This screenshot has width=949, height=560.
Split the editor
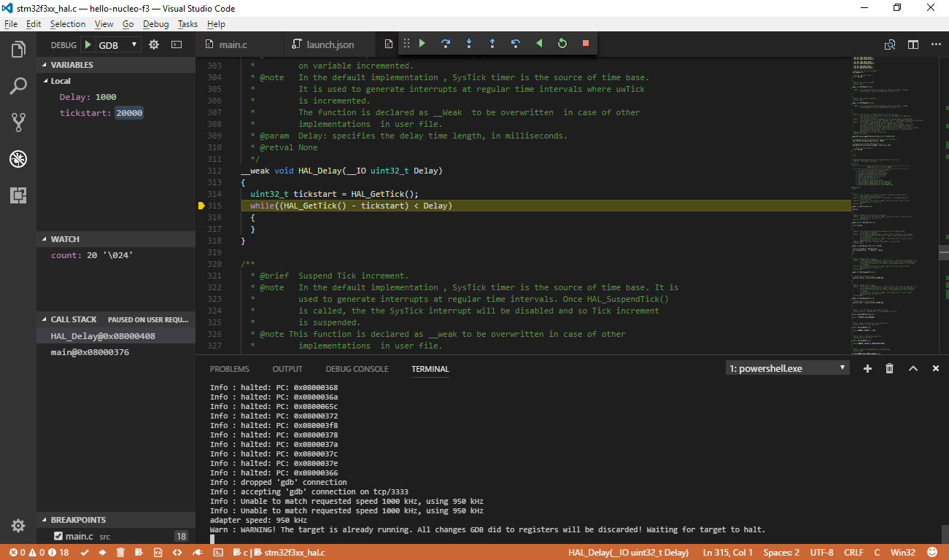[913, 44]
